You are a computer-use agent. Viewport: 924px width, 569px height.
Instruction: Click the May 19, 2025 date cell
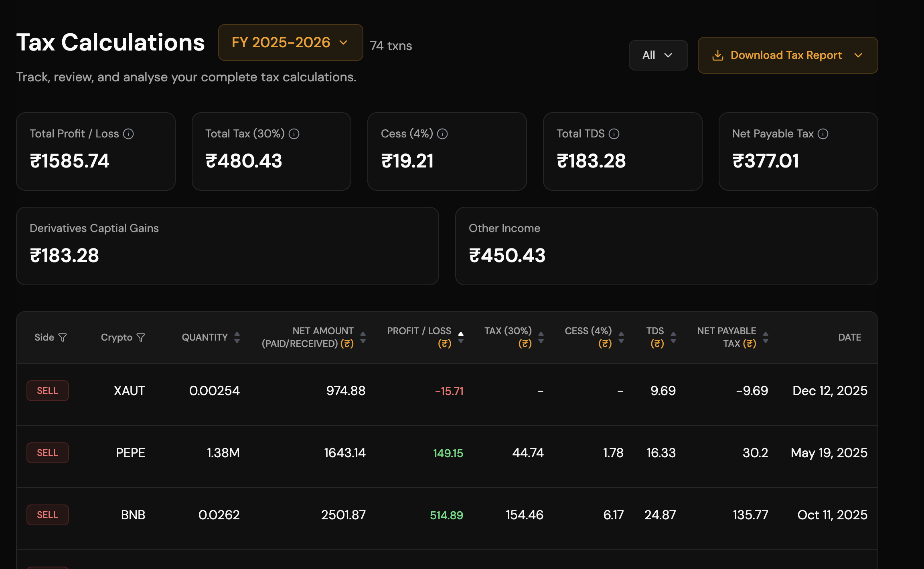coord(829,453)
